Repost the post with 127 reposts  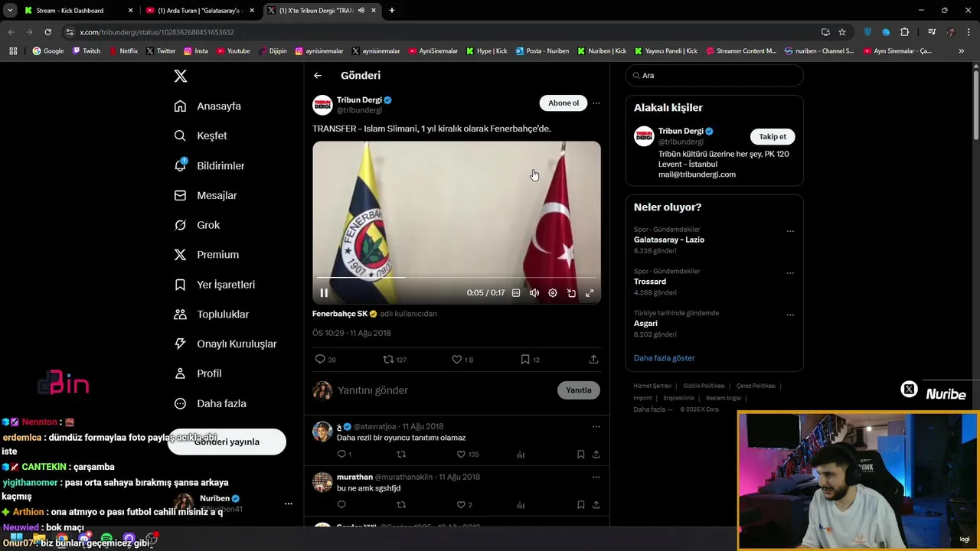click(394, 359)
